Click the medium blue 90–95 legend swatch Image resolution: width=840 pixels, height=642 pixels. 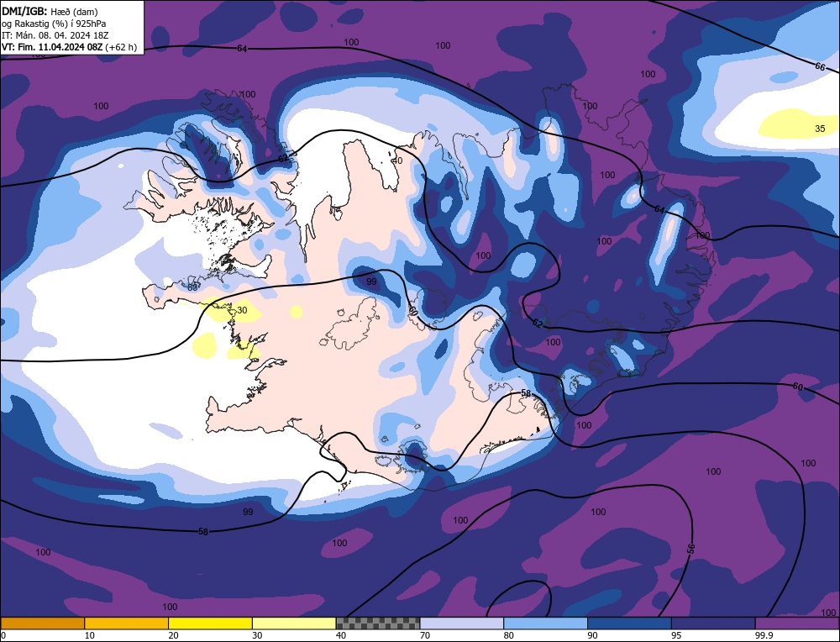click(629, 623)
